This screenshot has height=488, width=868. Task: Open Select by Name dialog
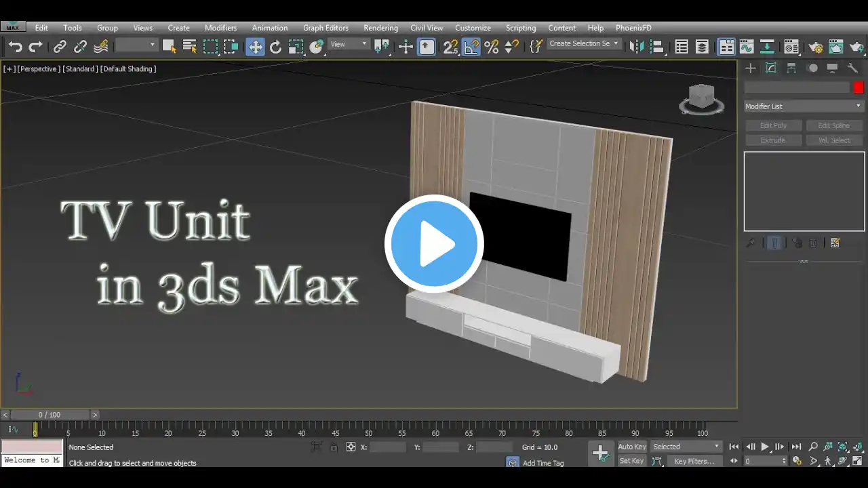(190, 47)
